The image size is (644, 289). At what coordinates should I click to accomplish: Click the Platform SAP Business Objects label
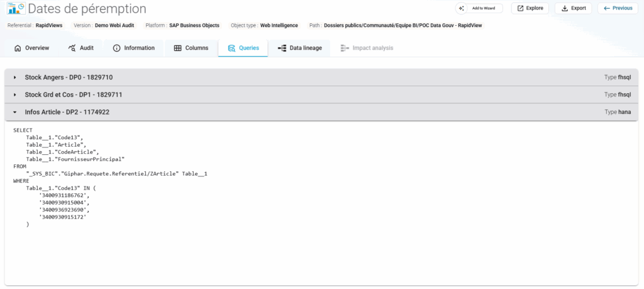[182, 25]
